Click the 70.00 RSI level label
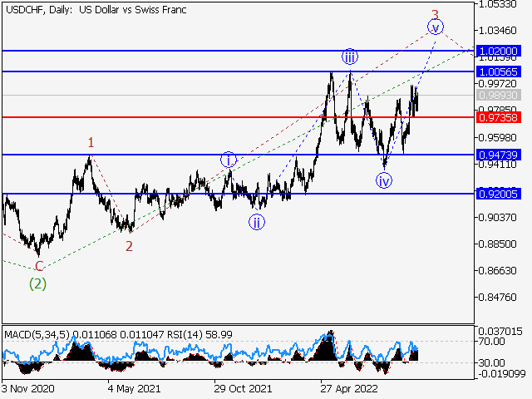 point(491,342)
